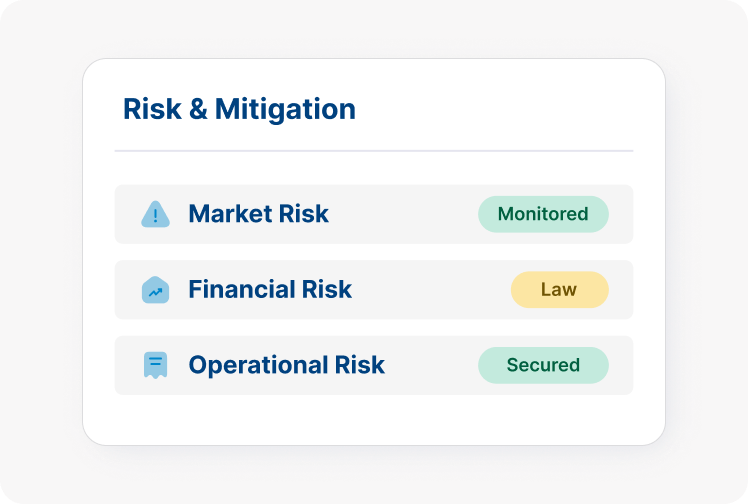Click the green Secured status badge

point(543,365)
